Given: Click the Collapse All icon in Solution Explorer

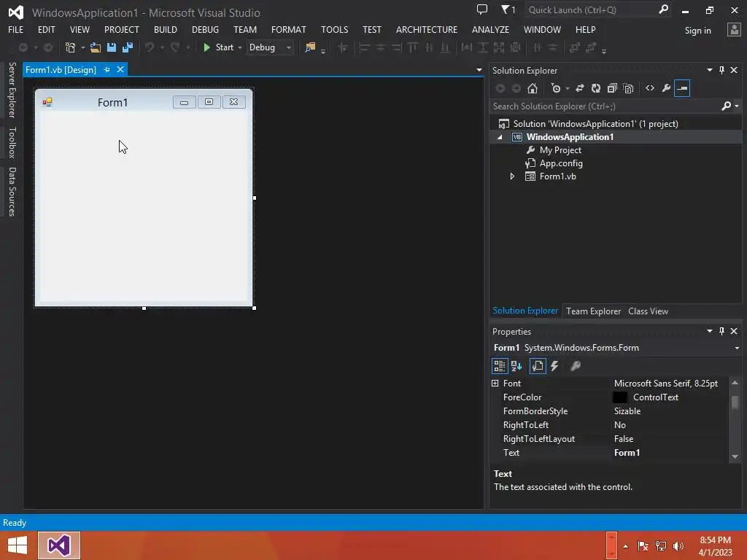Looking at the screenshot, I should tap(612, 88).
